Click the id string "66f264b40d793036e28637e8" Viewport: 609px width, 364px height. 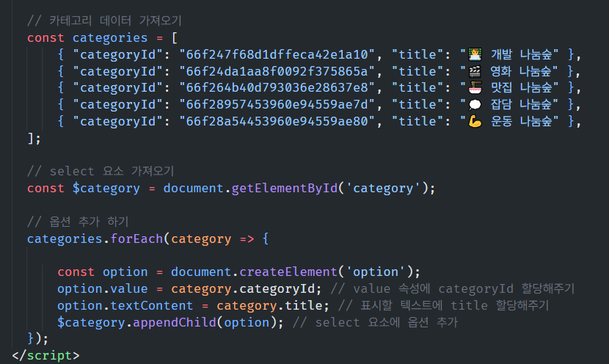click(x=277, y=87)
